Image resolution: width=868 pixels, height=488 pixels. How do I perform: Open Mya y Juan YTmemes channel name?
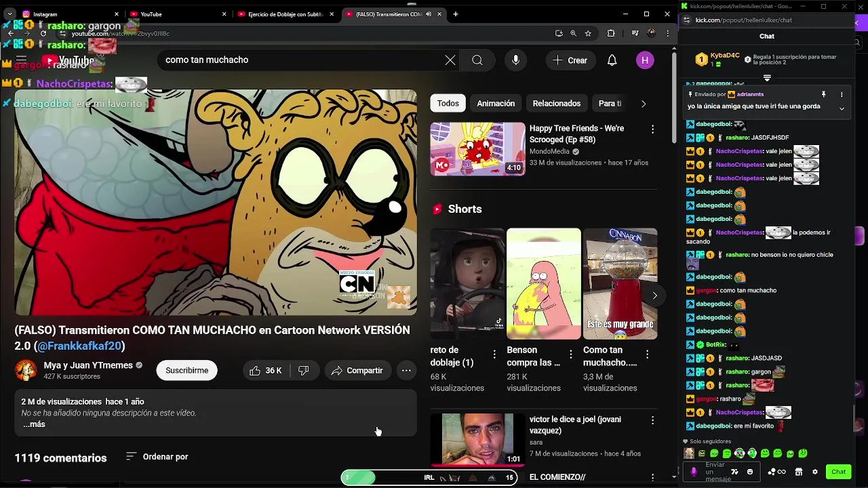point(88,365)
